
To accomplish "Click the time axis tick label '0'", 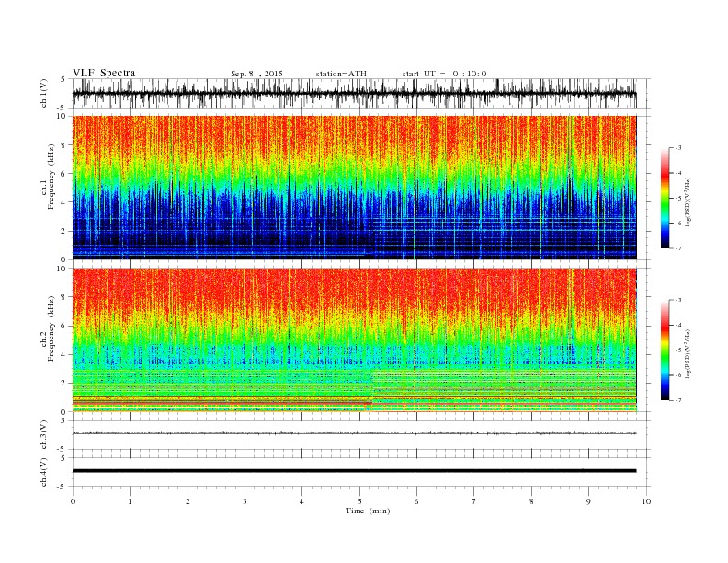I will (73, 501).
